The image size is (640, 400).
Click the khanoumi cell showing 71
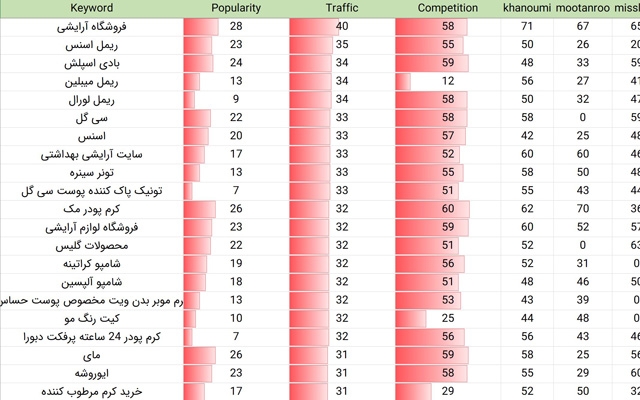click(527, 27)
